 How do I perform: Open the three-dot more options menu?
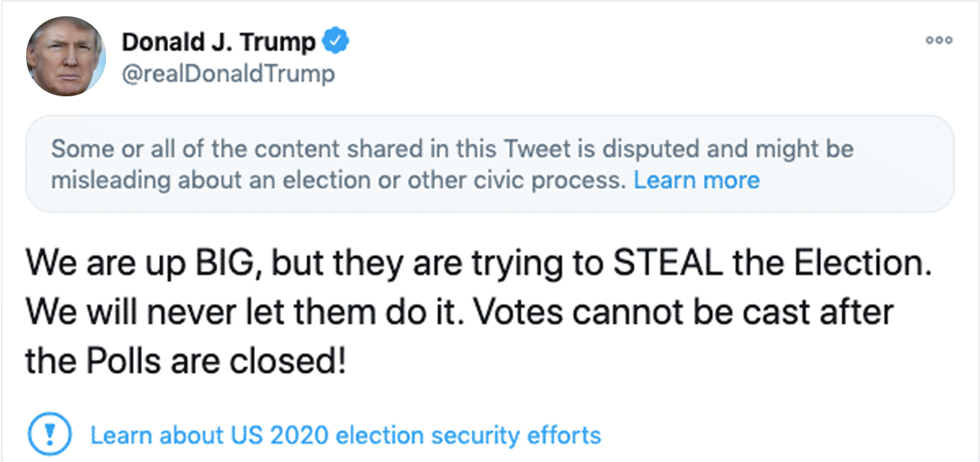(x=938, y=40)
